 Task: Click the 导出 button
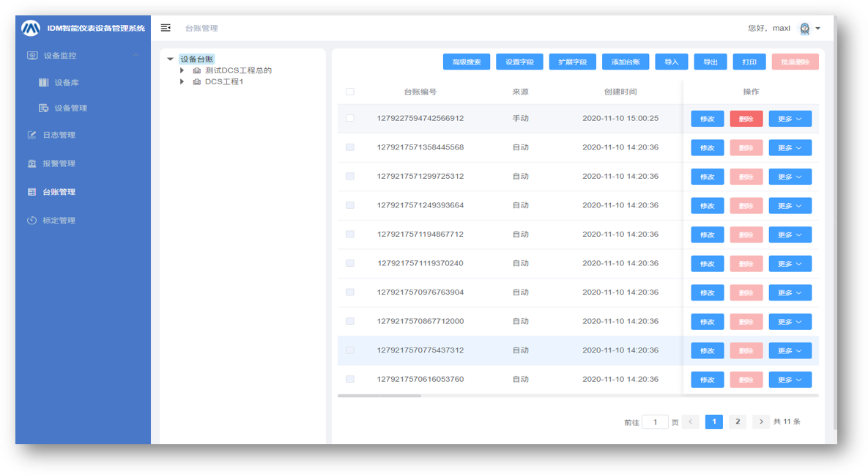(711, 62)
